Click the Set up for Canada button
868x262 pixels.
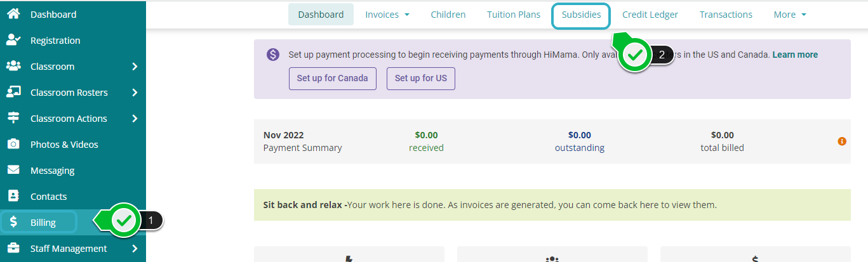click(x=333, y=79)
